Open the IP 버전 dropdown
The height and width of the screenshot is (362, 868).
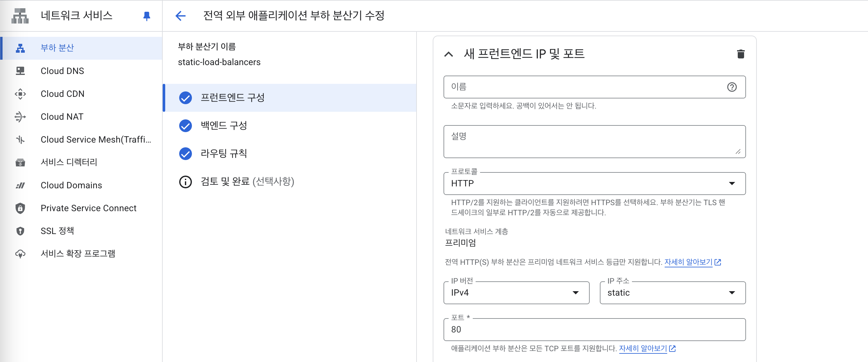pos(516,293)
